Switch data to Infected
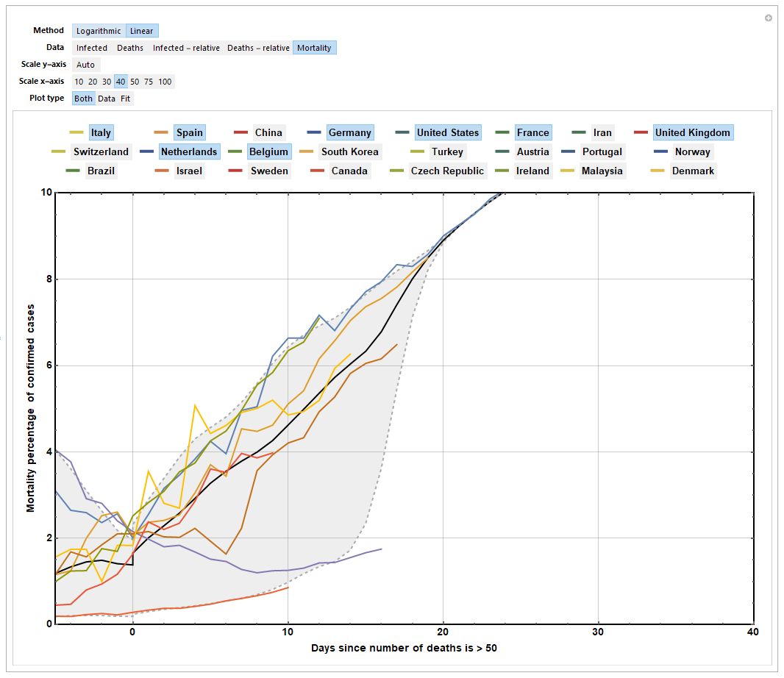Viewport: 784px width, 678px height. (91, 48)
